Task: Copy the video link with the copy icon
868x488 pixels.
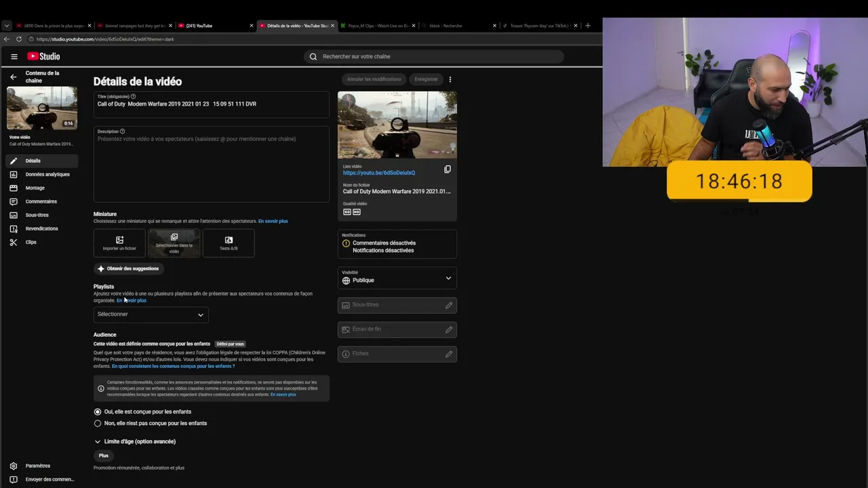Action: coord(448,169)
